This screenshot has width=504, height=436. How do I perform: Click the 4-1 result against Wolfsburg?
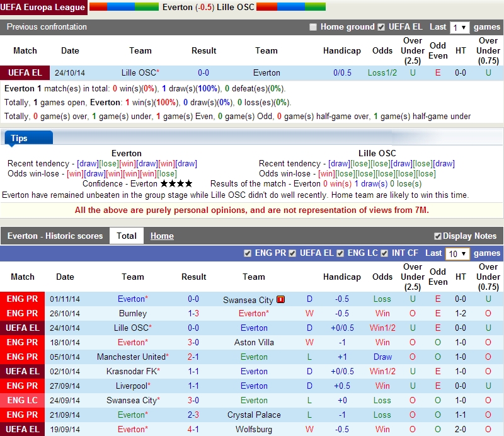pyautogui.click(x=193, y=429)
